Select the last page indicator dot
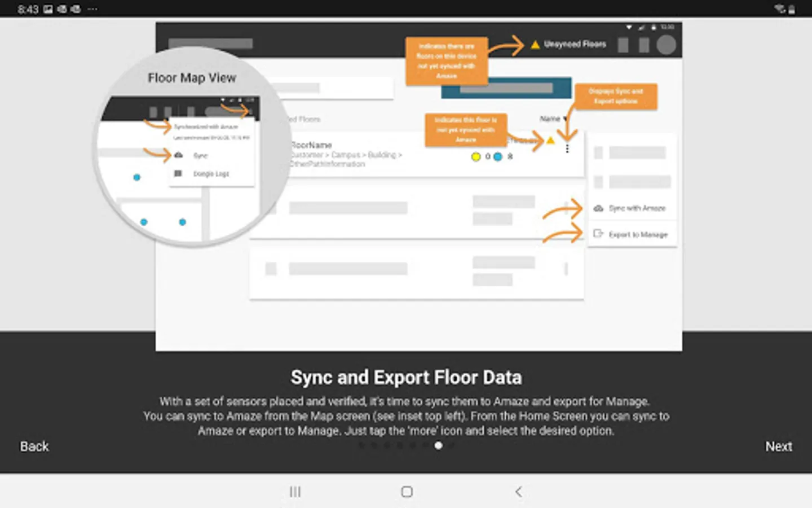Viewport: 812px width, 508px height. (x=451, y=445)
